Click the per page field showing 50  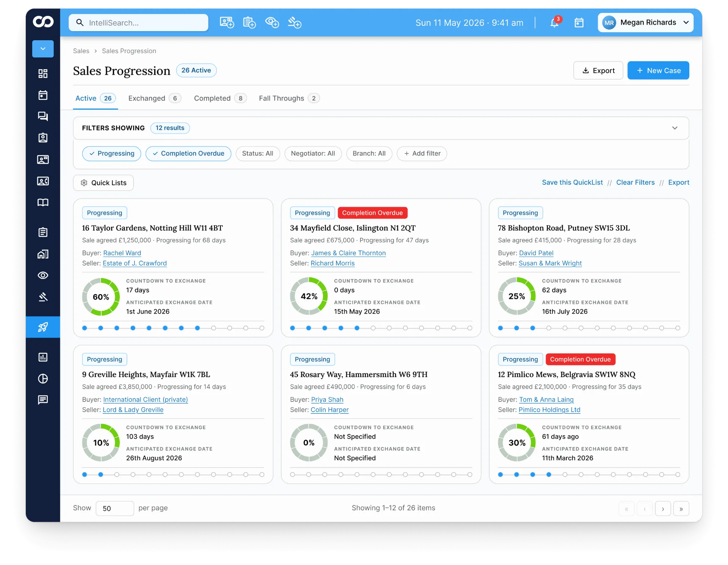point(115,508)
